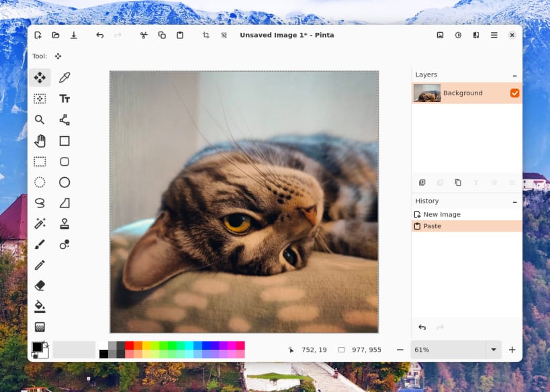Collapse the Layers panel
This screenshot has height=392, width=550.
tap(514, 75)
